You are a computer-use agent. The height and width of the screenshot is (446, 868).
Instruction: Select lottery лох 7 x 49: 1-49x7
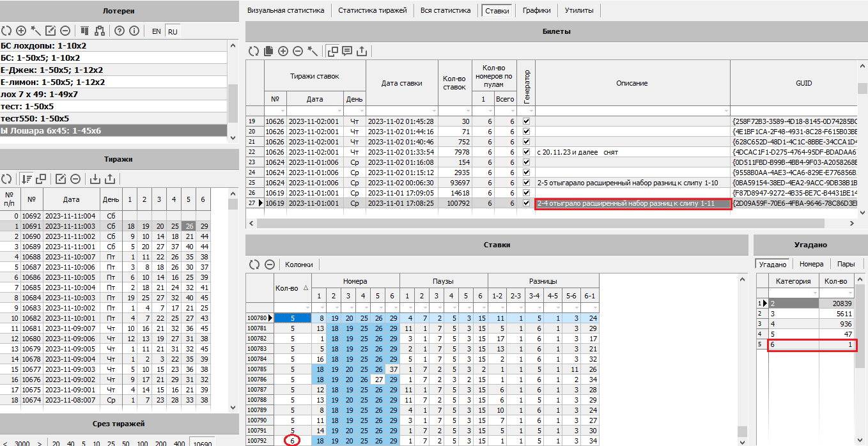[114, 94]
